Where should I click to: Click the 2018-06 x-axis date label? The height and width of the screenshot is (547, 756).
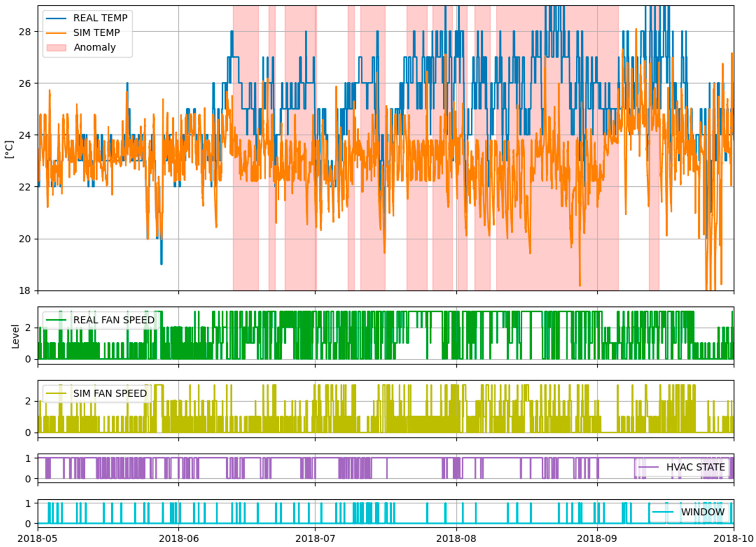point(178,539)
